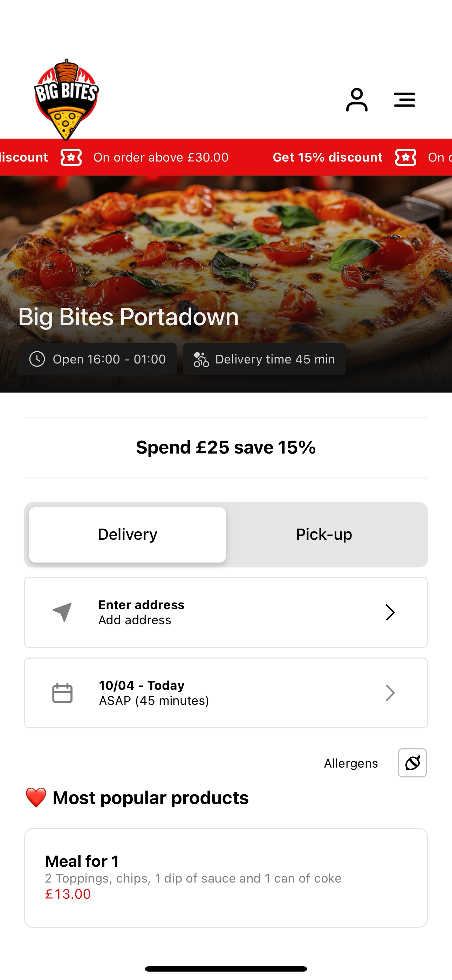
Task: Click the Allergens label
Action: click(x=351, y=763)
